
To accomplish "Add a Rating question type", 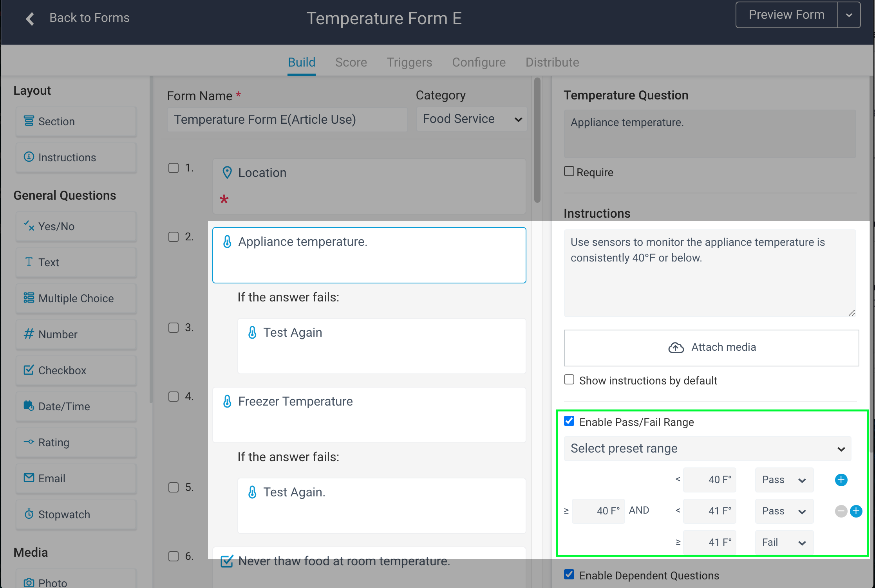I will click(x=76, y=442).
